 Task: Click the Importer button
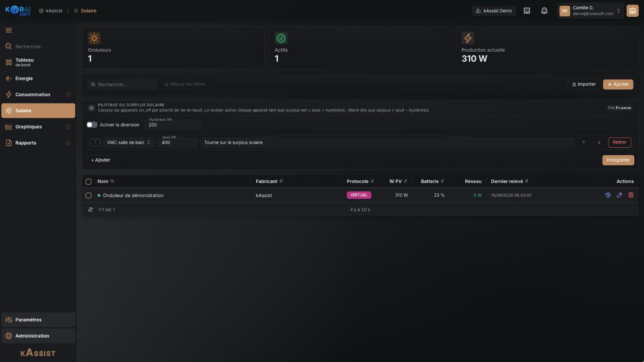584,84
